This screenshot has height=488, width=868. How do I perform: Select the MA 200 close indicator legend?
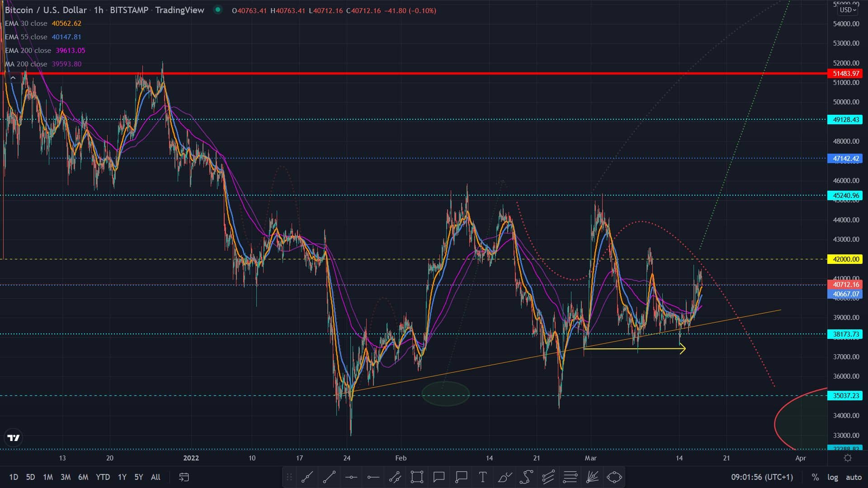(43, 64)
